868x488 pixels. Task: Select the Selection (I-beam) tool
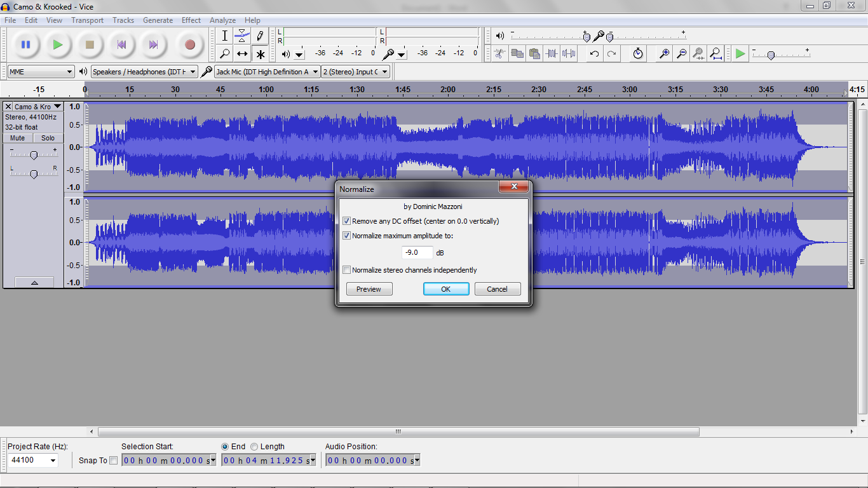224,36
